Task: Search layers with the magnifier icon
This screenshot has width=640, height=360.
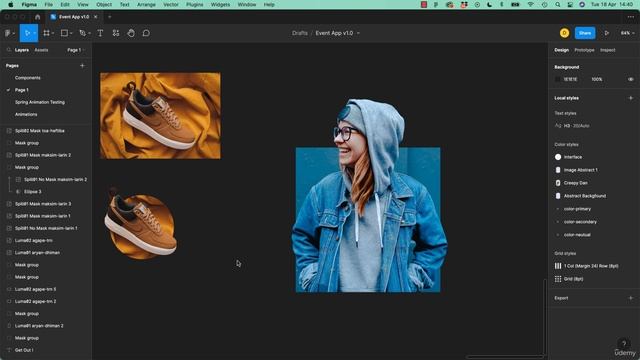Action: pos(9,50)
